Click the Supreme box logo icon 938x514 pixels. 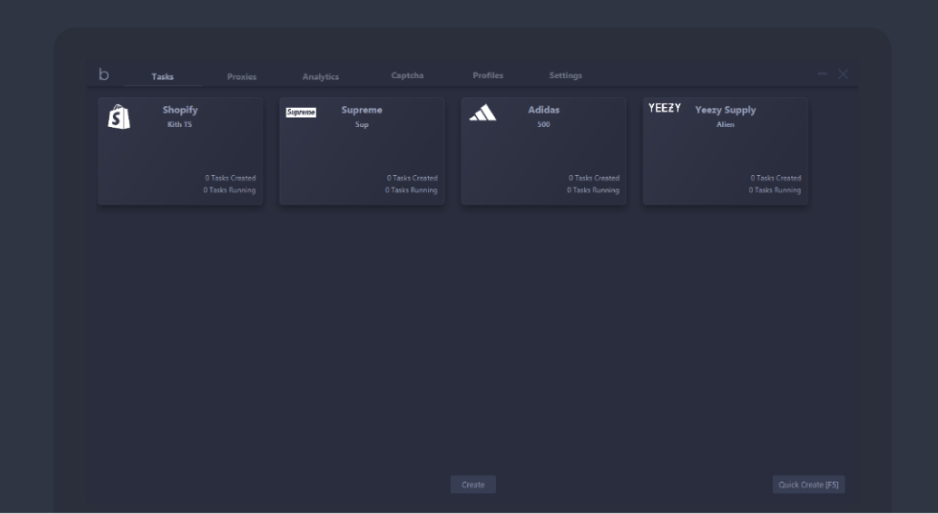300,113
